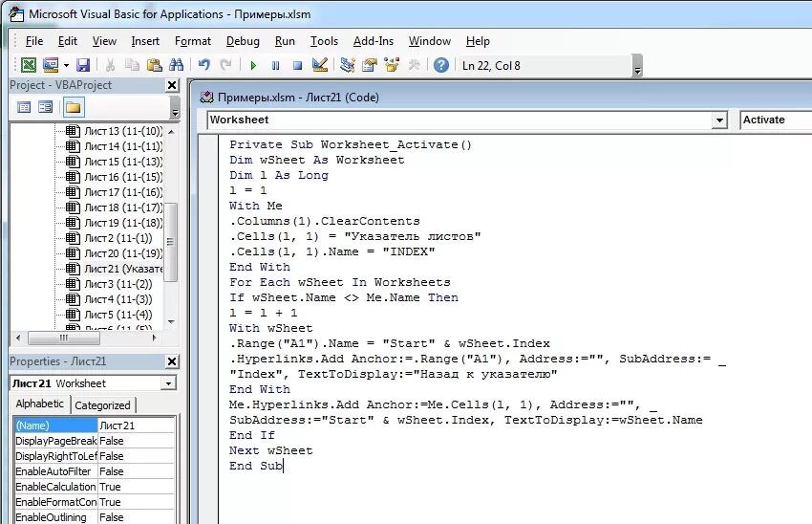Expand the Worksheet object dropdown
The height and width of the screenshot is (524, 812).
point(718,120)
